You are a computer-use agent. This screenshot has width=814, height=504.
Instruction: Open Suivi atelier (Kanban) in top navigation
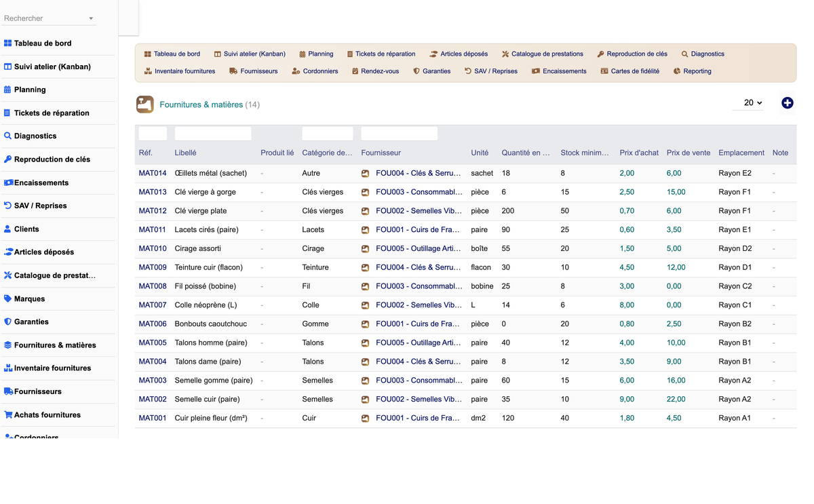point(250,54)
